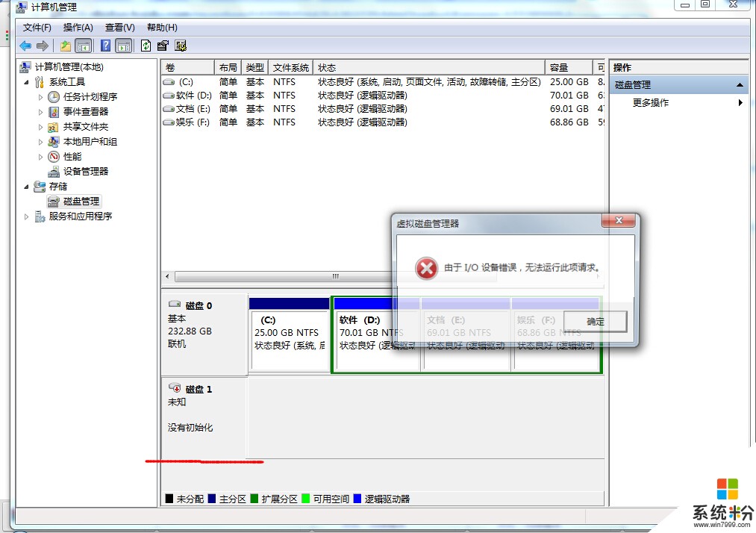Click the back navigation arrow icon
The width and height of the screenshot is (756, 533).
(25, 46)
